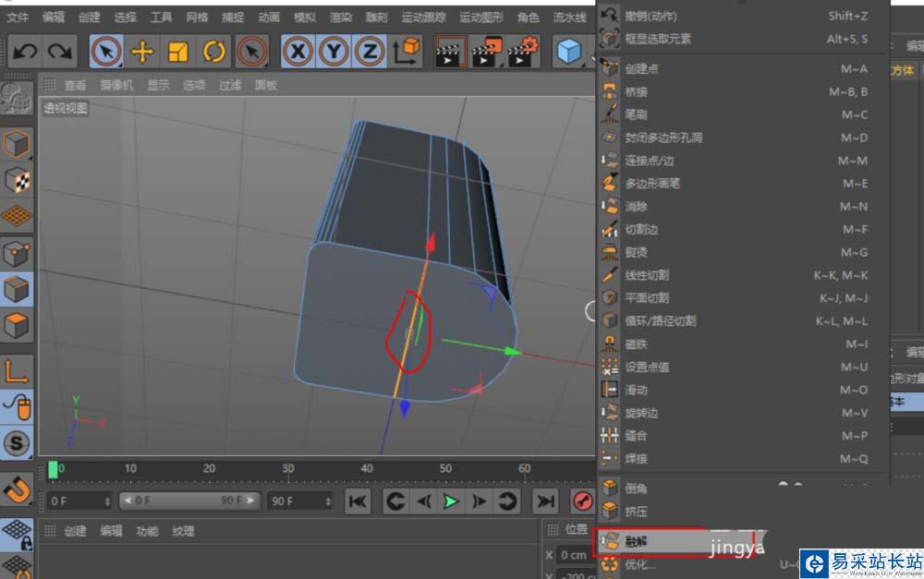Click the red record keyframe button
Screen dimensions: 924x579
click(x=583, y=501)
